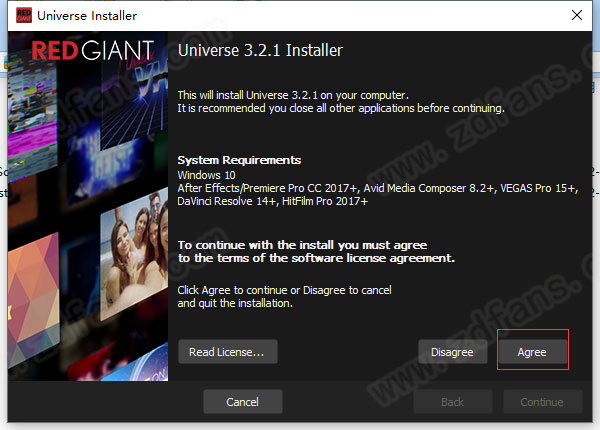Click the 'Universe Installer' window title text
Image resolution: width=600 pixels, height=430 pixels.
click(x=87, y=16)
